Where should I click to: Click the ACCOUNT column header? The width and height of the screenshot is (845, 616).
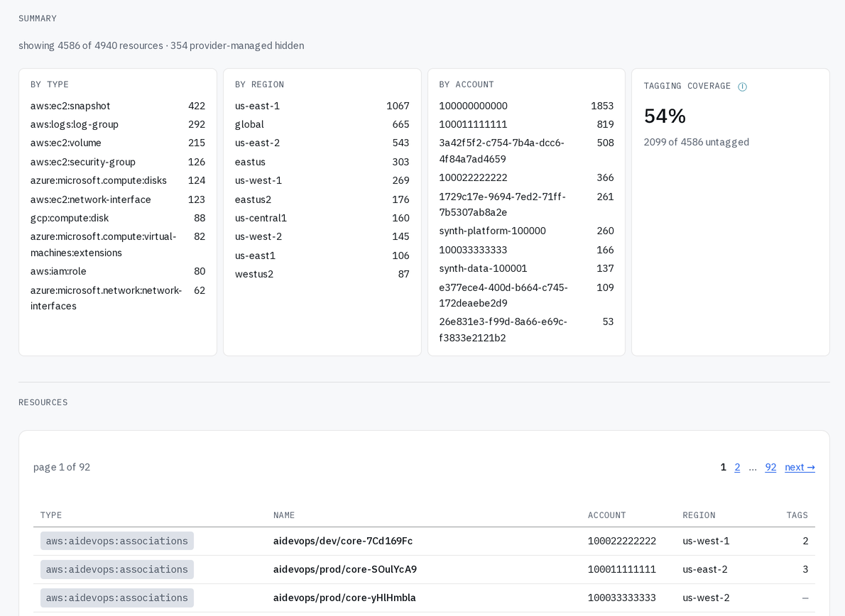[607, 515]
